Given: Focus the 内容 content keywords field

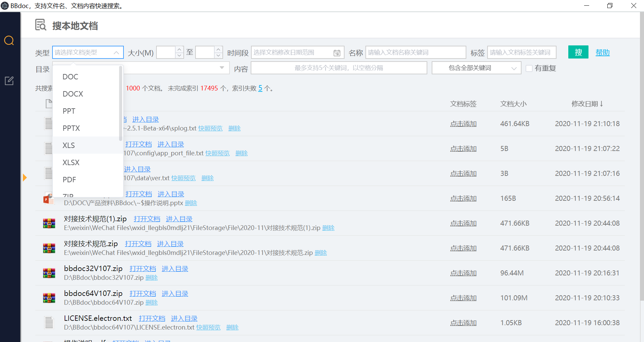Looking at the screenshot, I should click(x=339, y=68).
